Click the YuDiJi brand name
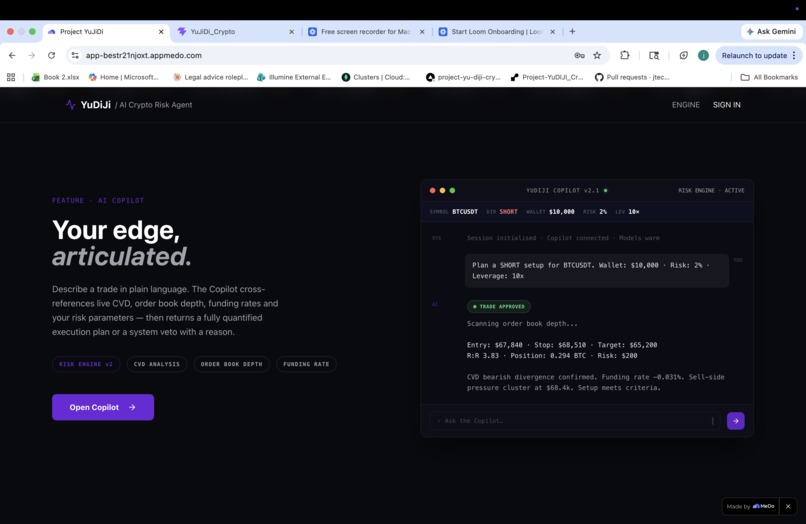This screenshot has width=806, height=524. coord(96,105)
